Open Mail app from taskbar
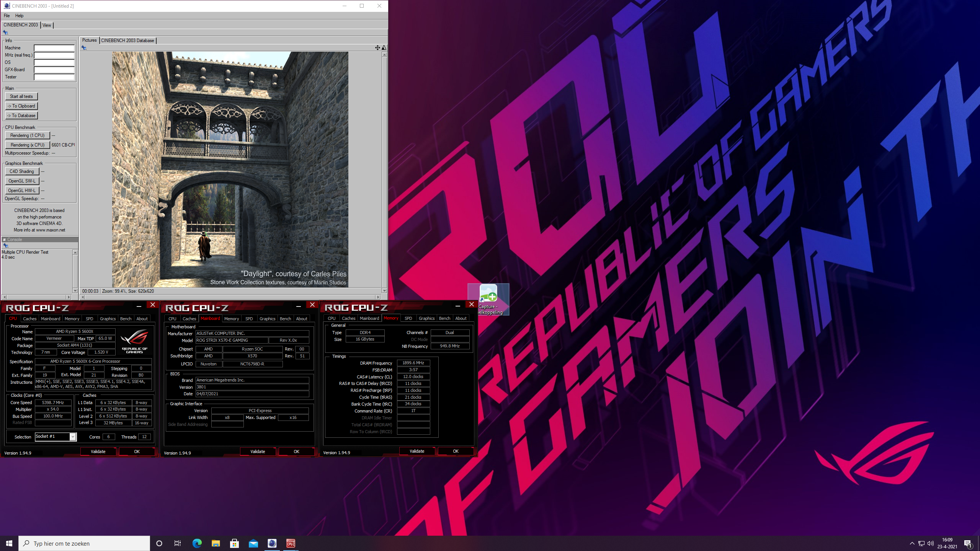This screenshot has width=980, height=551. [253, 543]
